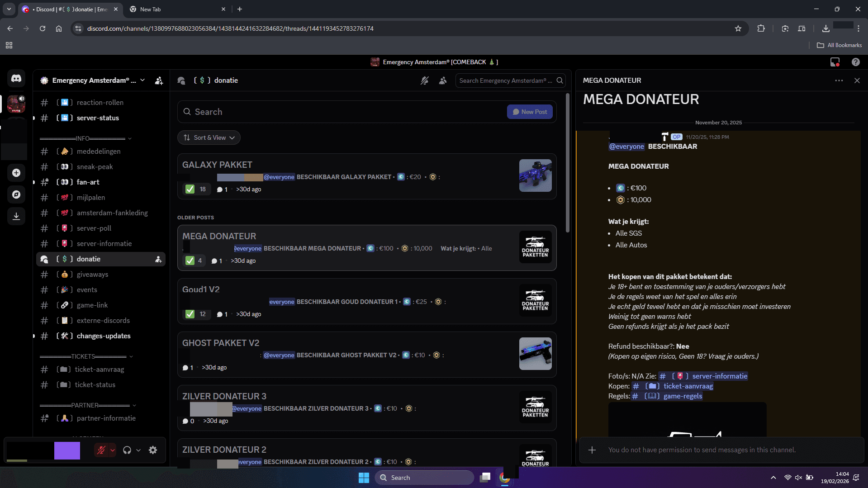
Task: Open a new browser tab with plus
Action: (240, 9)
